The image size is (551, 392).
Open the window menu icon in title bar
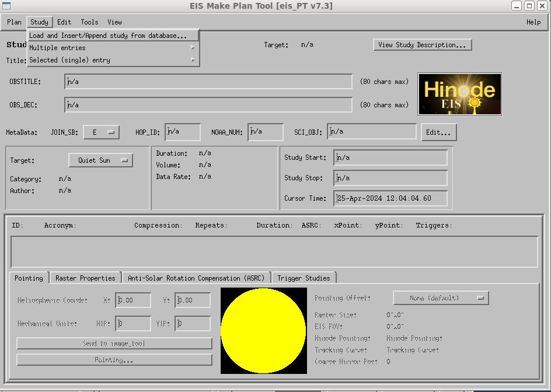point(6,6)
